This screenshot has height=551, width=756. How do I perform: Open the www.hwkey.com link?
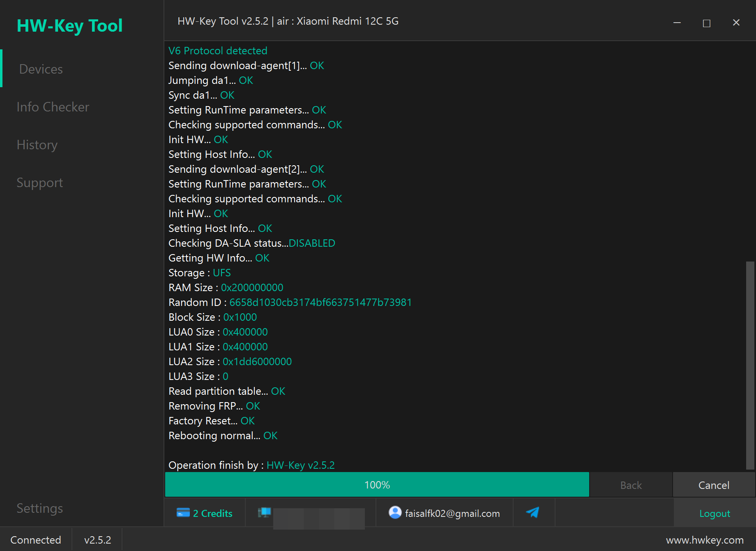705,539
